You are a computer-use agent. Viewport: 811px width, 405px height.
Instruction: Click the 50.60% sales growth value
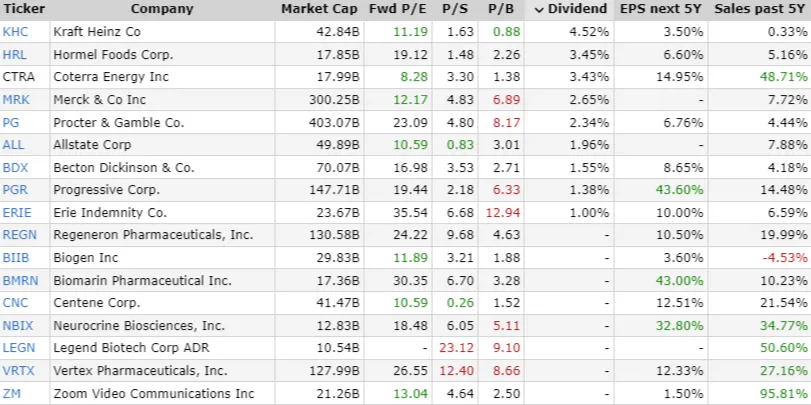[783, 348]
